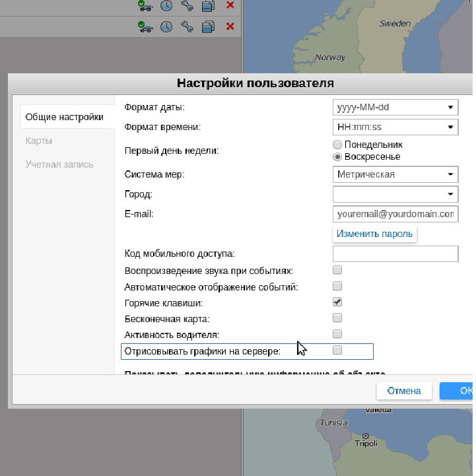
Task: Open the Учетная запись tab
Action: 59,164
